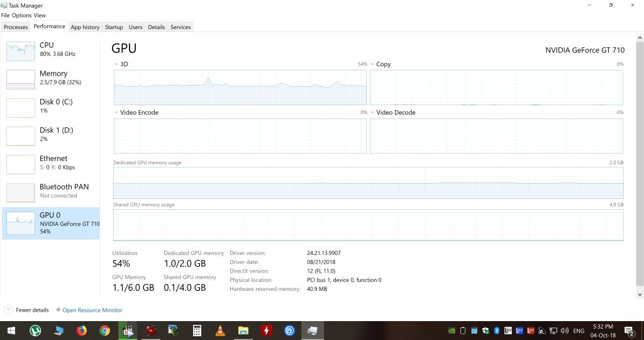Click PCI bus 1 physical location text
This screenshot has height=340, width=644.
[x=344, y=280]
